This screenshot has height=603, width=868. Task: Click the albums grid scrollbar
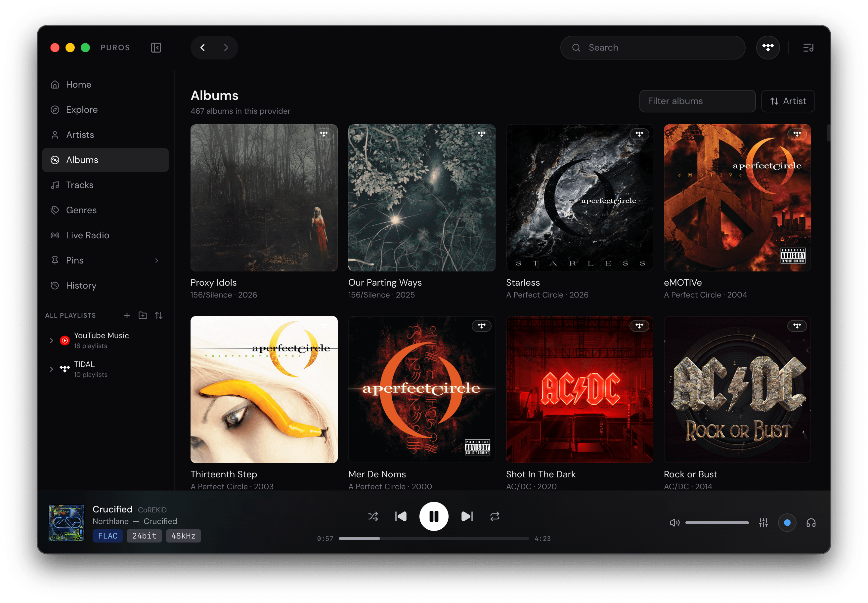click(x=828, y=133)
